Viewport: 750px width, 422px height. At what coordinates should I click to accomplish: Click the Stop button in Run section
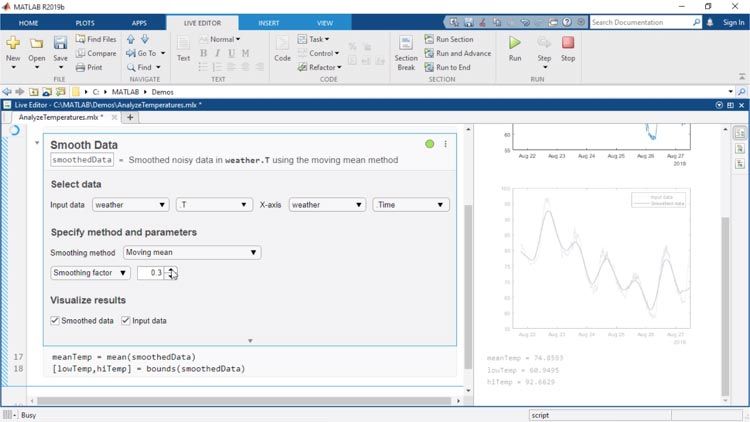pyautogui.click(x=568, y=48)
